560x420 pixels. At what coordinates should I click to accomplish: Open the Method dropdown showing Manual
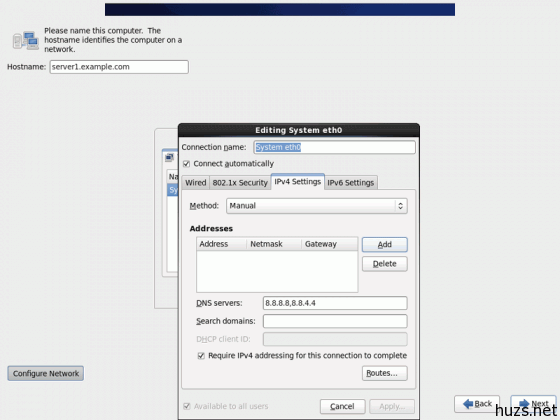click(316, 206)
